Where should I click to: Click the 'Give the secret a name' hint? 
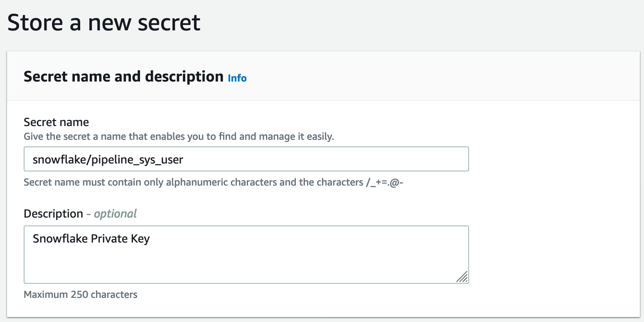179,136
